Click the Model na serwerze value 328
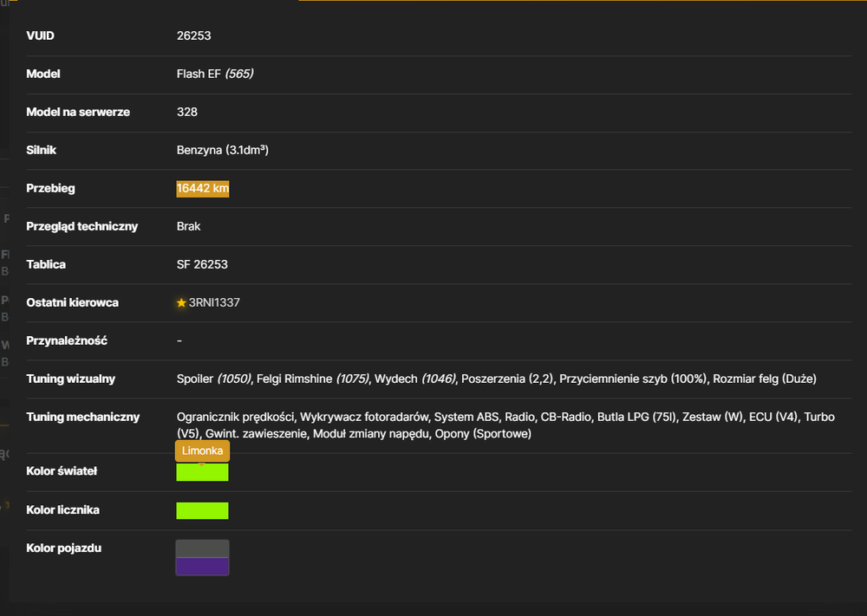 [x=187, y=112]
